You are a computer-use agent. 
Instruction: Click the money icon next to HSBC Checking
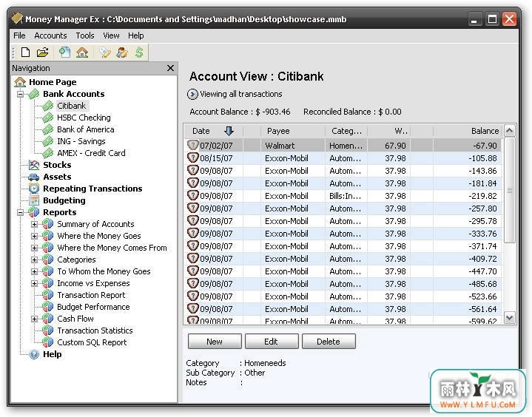click(x=48, y=118)
